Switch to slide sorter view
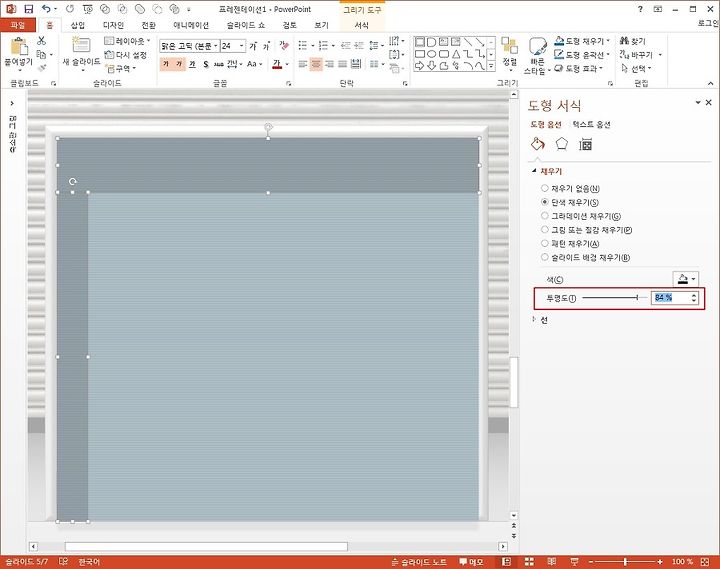This screenshot has height=569, width=720. (x=529, y=562)
